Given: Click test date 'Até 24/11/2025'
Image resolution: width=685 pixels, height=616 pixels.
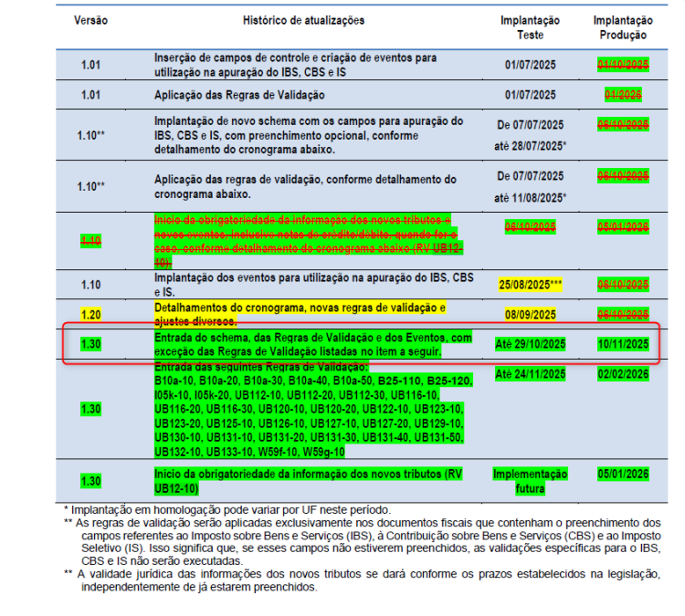Looking at the screenshot, I should [x=530, y=374].
